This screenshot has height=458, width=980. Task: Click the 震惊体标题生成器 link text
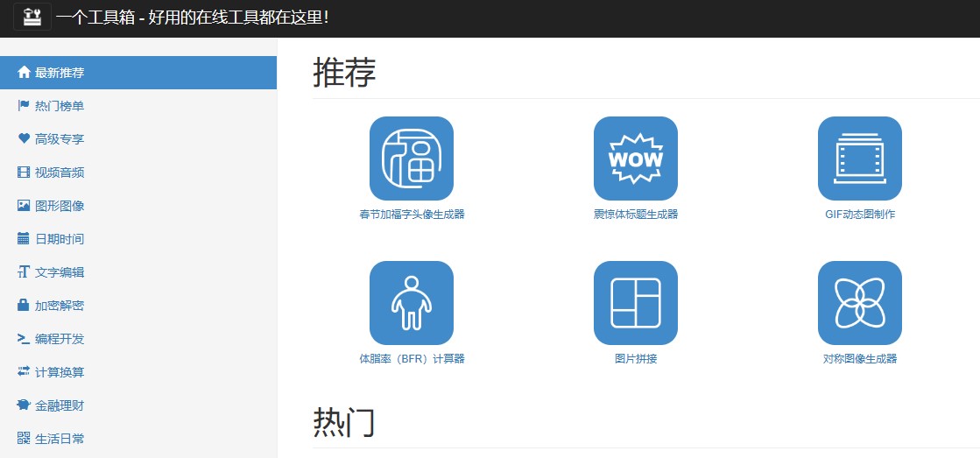click(636, 215)
